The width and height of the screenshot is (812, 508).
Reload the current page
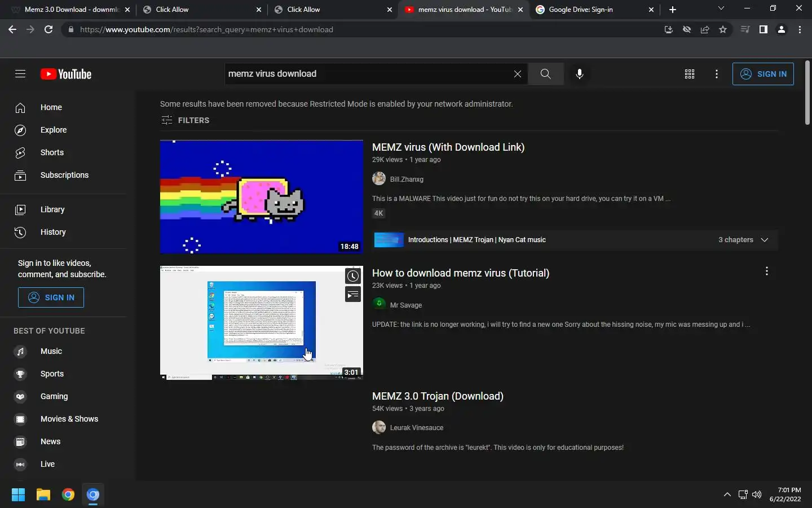pos(48,29)
